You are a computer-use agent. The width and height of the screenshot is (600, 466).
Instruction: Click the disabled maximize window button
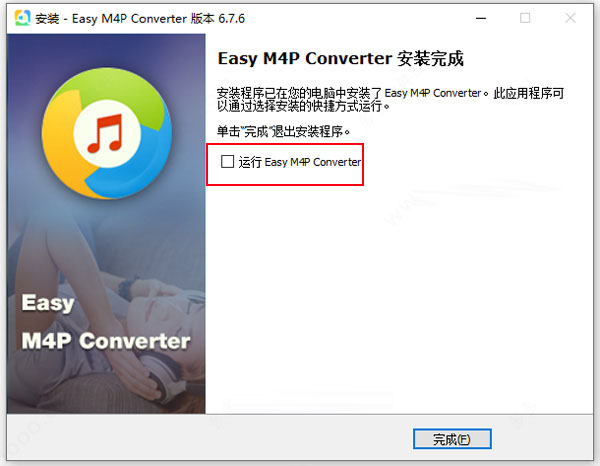coord(525,18)
